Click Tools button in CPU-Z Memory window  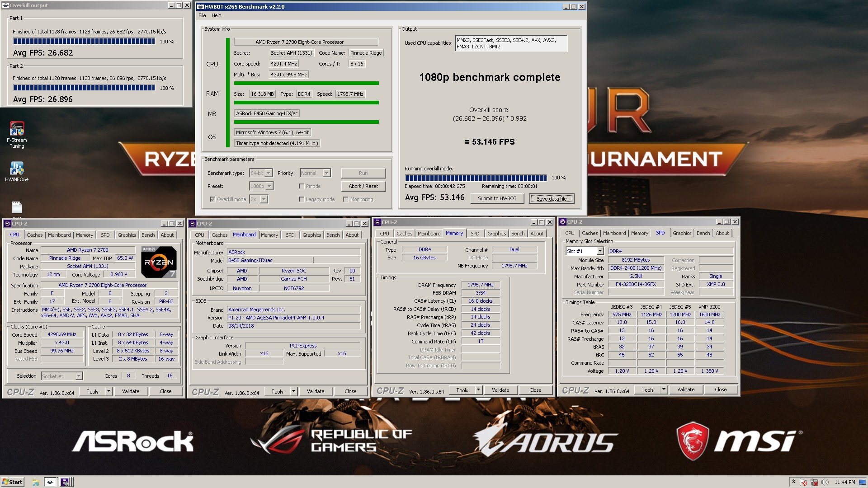coord(462,390)
